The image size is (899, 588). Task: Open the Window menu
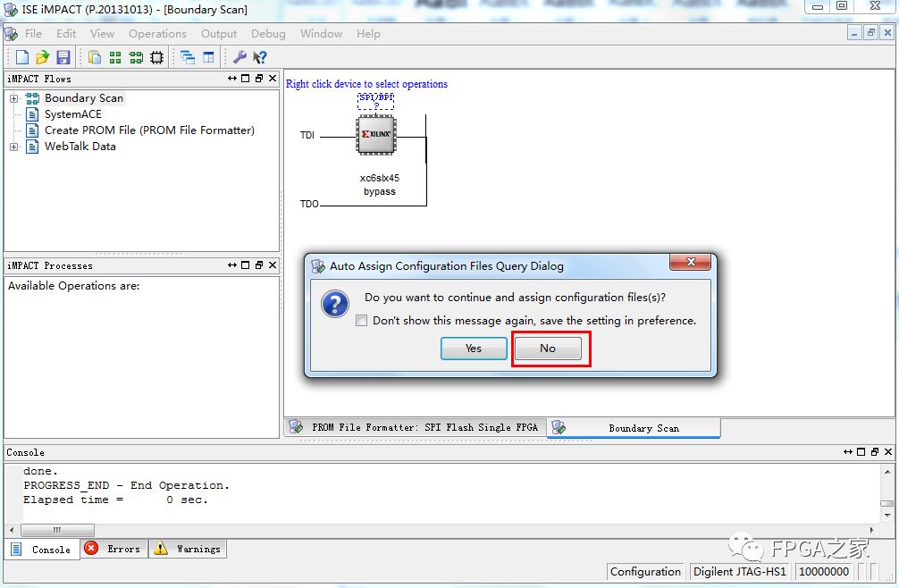(x=321, y=34)
